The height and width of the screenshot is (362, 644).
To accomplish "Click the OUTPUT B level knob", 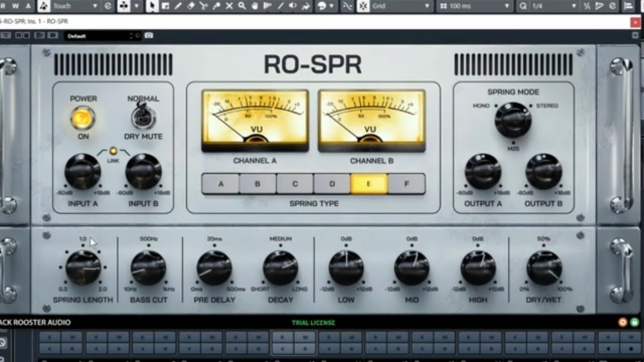I will point(543,171).
